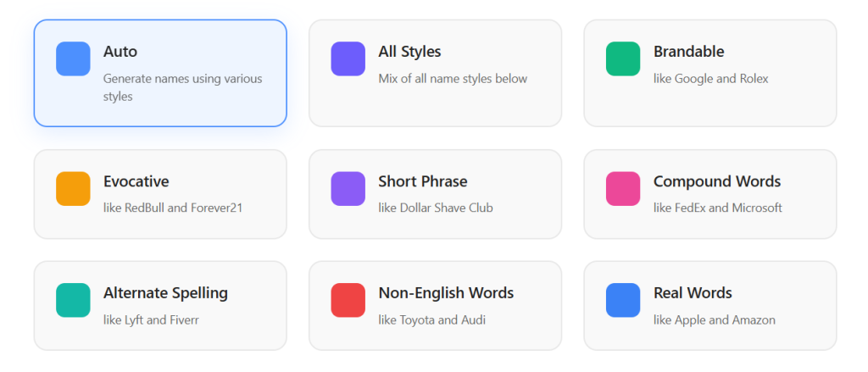Click the violet Short Phrase icon
The image size is (868, 372).
pos(348,189)
